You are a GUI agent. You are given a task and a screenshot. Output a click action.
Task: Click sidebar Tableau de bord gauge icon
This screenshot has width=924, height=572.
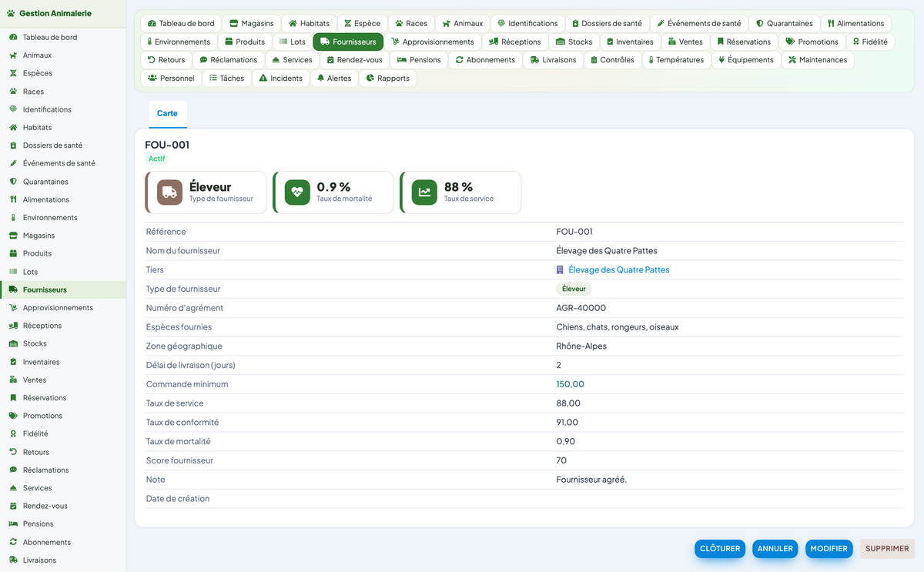13,37
